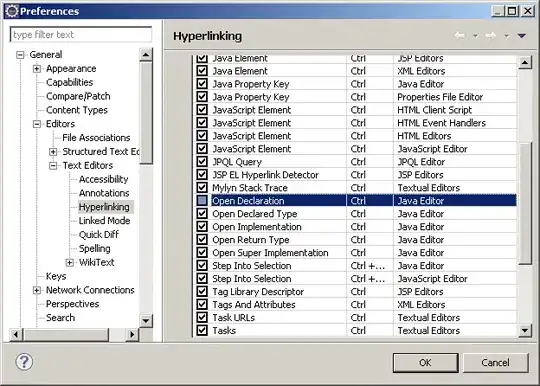Click Cancel to discard changes
The image size is (540, 386).
pyautogui.click(x=495, y=363)
